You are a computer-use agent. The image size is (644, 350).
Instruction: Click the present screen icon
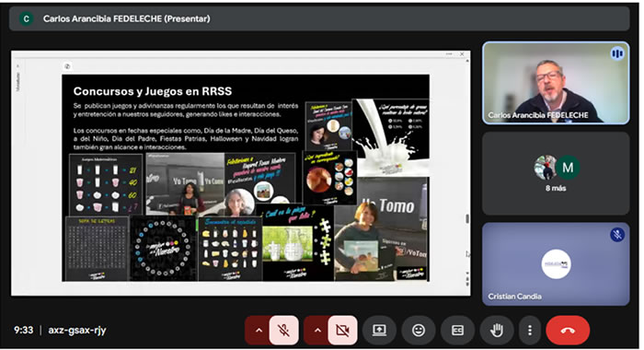pyautogui.click(x=379, y=330)
